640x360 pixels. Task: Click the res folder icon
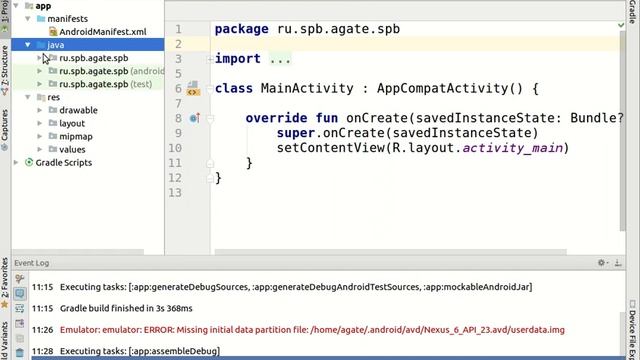[41, 97]
